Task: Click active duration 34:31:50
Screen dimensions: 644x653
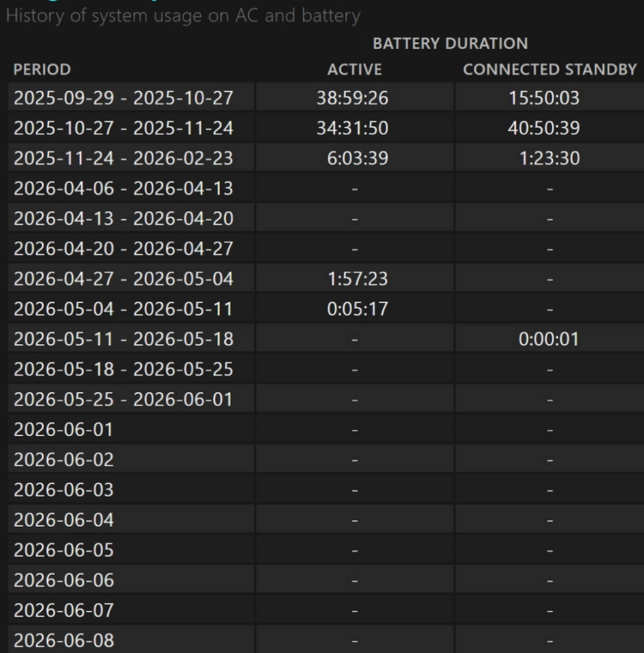Action: 353,128
